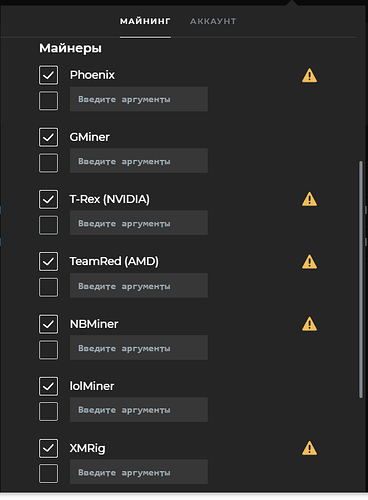Toggle the T-Rex (NVIDIA) checkbox

48,199
